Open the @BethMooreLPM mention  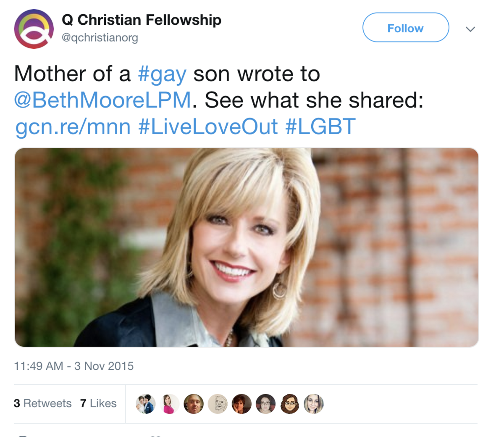pos(103,100)
